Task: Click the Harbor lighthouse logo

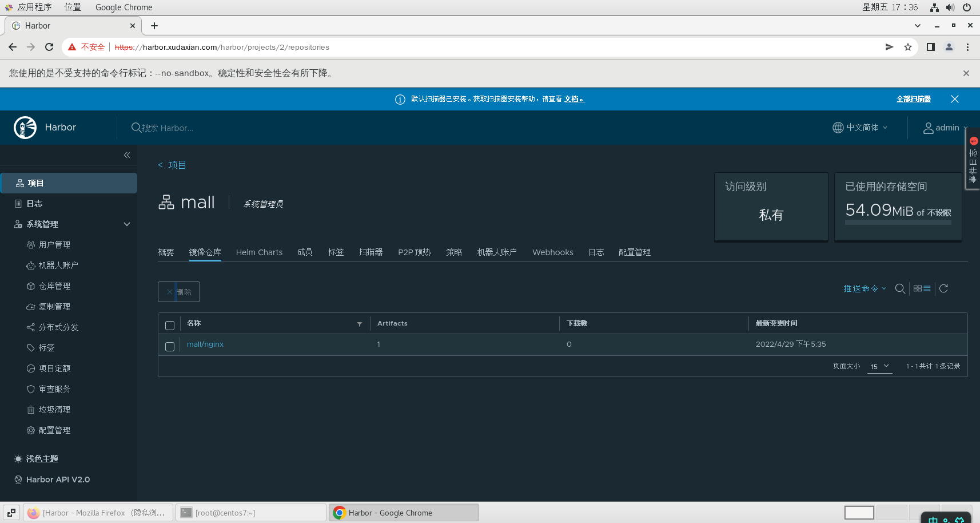Action: click(25, 128)
